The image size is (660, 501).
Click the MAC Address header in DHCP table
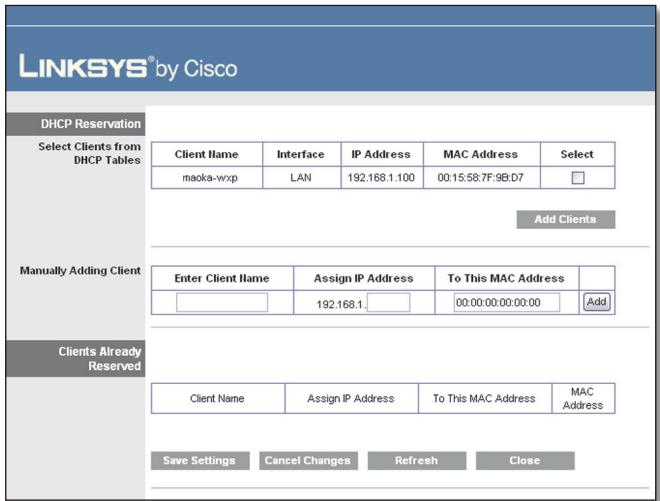point(480,155)
